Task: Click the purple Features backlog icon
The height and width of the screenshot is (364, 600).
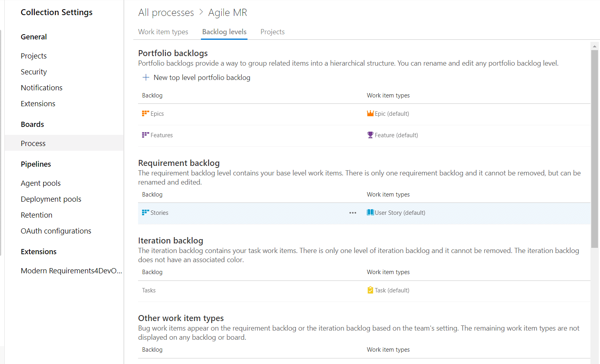Action: 145,135
